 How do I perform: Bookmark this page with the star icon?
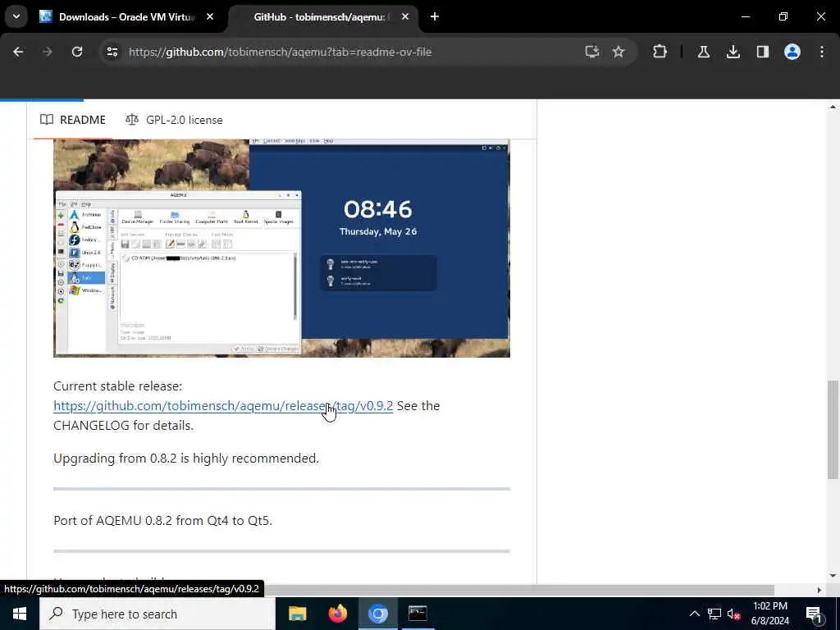click(x=619, y=52)
